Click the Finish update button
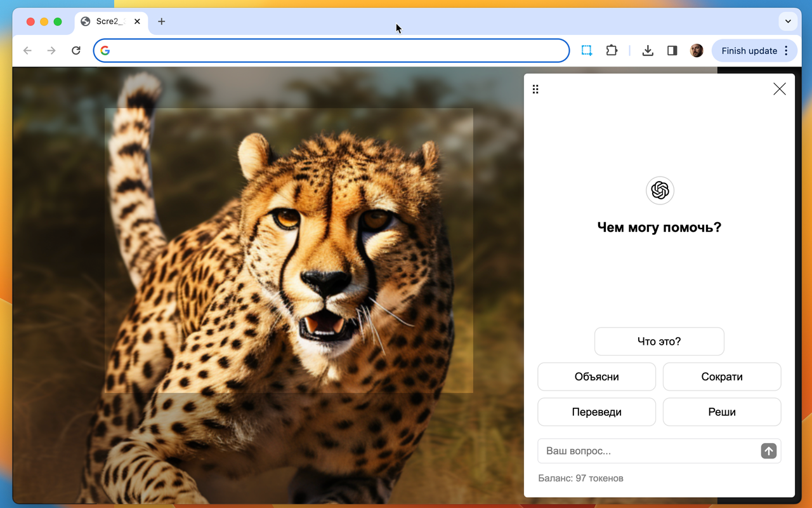 [749, 51]
